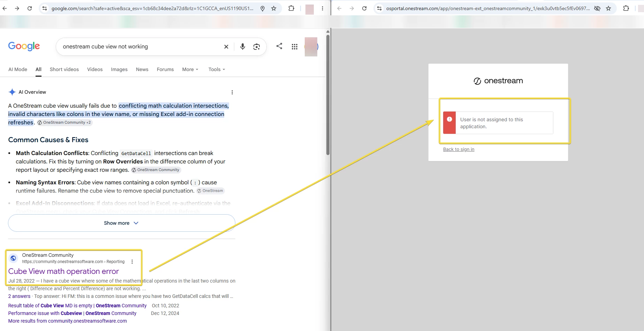Click the osportal.onestream.com address bar
Screen dimensions: 644x331
pos(488,8)
